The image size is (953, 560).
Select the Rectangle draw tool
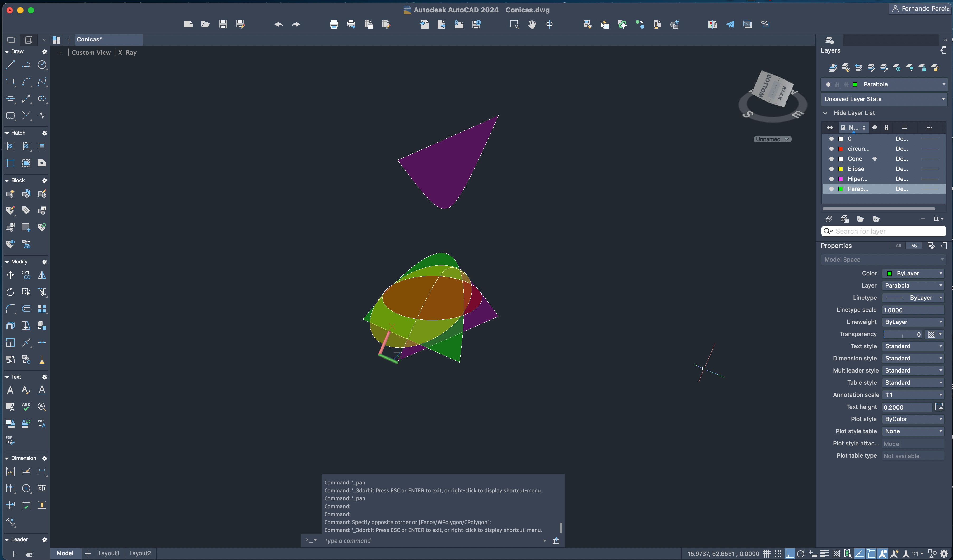pos(10,82)
